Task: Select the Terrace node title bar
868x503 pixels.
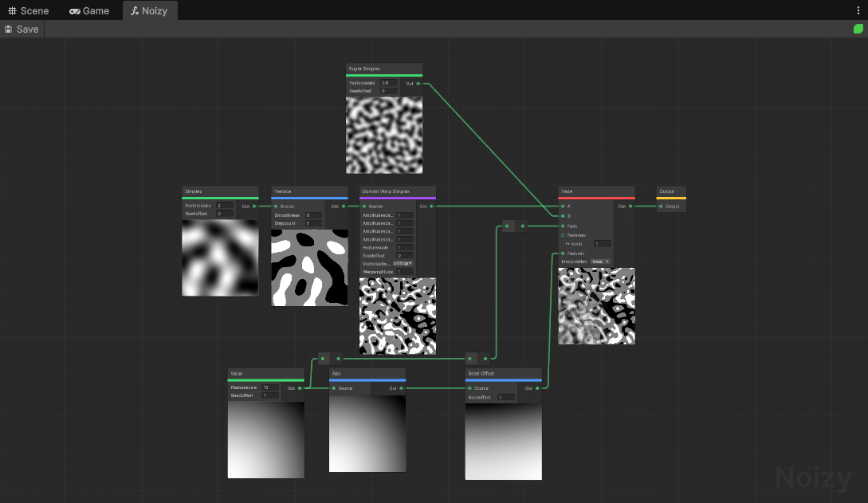Action: pyautogui.click(x=309, y=191)
